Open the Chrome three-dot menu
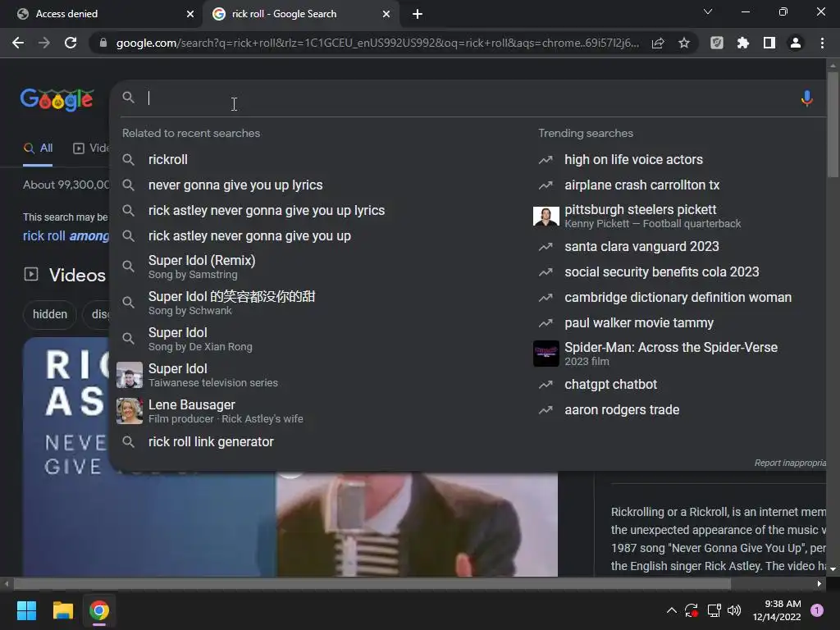This screenshot has height=630, width=840. coord(822,43)
